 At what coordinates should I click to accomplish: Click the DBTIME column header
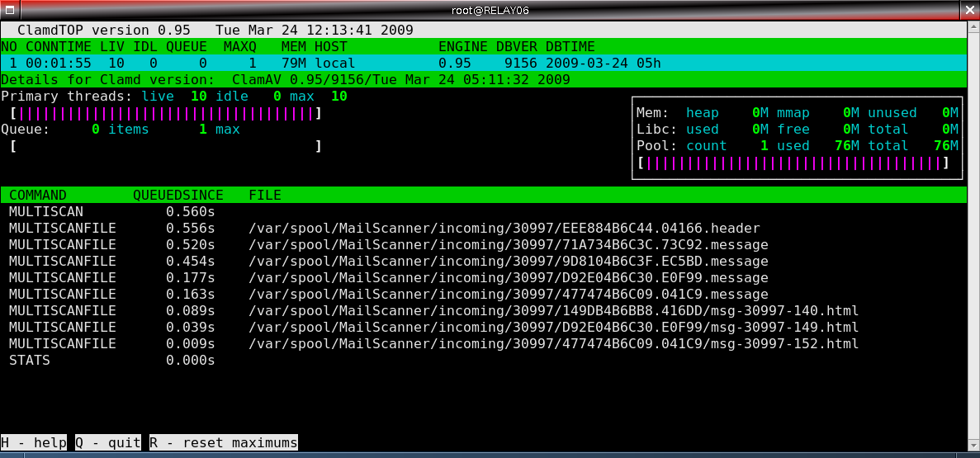(570, 47)
